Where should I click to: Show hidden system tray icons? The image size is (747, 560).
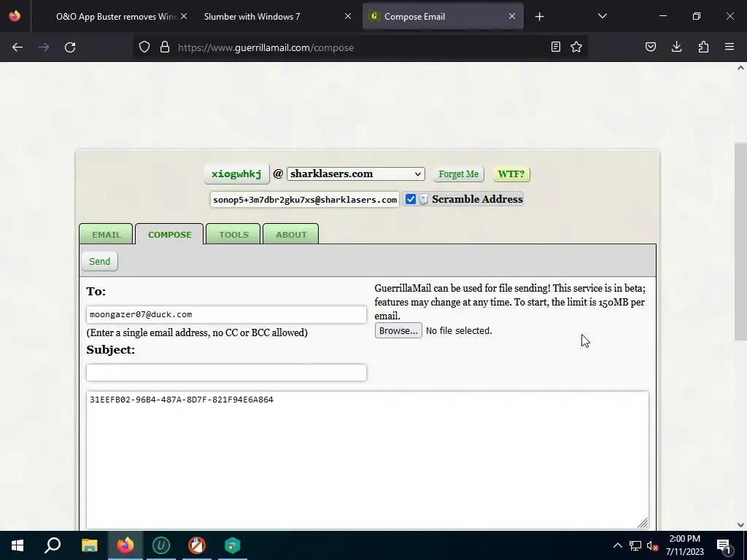pyautogui.click(x=617, y=545)
